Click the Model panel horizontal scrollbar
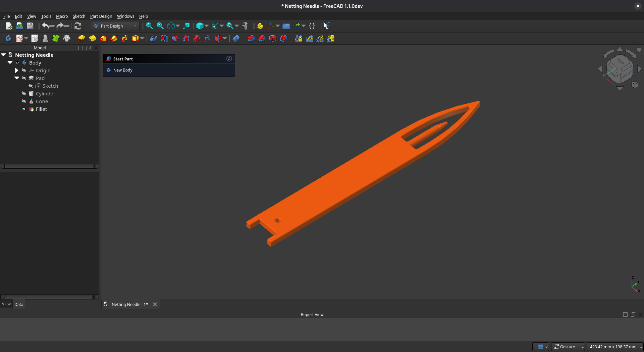Image resolution: width=644 pixels, height=352 pixels. click(x=49, y=166)
